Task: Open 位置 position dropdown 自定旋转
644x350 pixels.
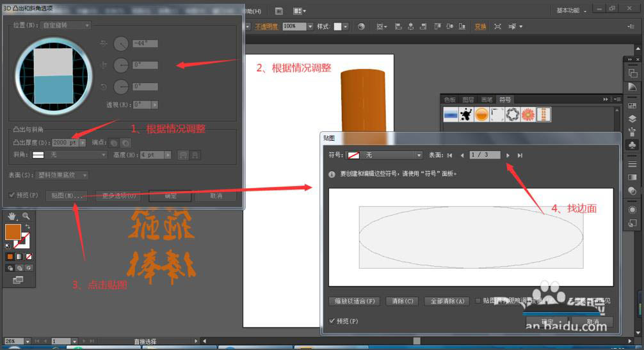Action: pyautogui.click(x=66, y=26)
